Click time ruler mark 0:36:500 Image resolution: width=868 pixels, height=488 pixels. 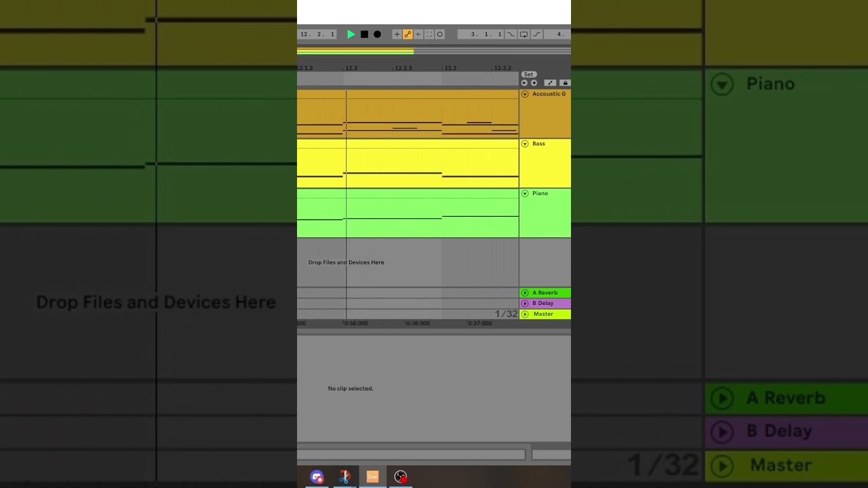click(x=418, y=323)
